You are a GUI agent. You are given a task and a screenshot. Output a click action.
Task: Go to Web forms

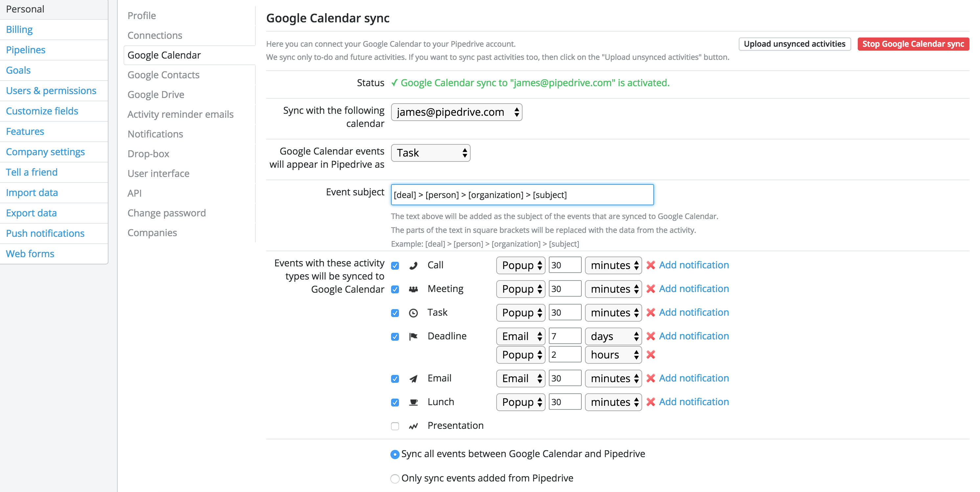pyautogui.click(x=30, y=254)
